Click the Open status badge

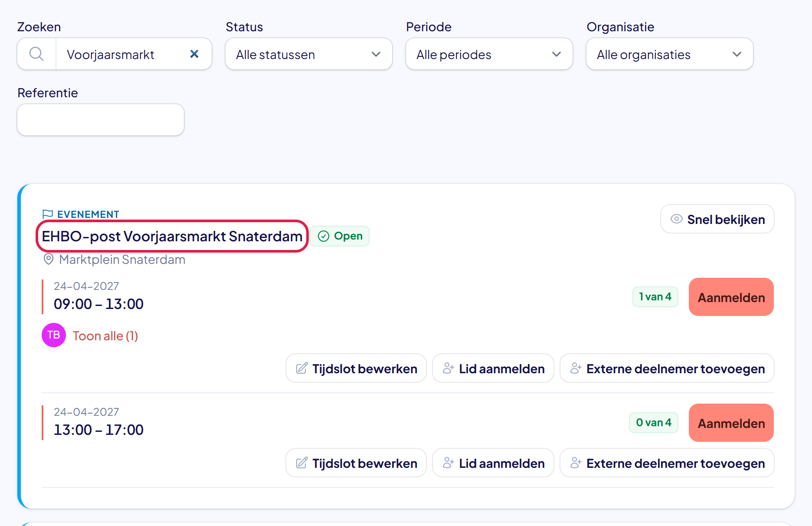tap(340, 236)
